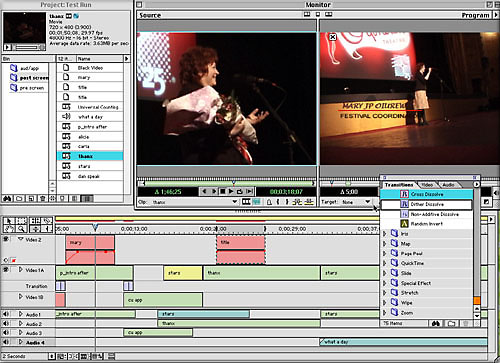This screenshot has height=363, width=500.
Task: Click the new folder icon in Transitions palette
Action: (x=451, y=323)
